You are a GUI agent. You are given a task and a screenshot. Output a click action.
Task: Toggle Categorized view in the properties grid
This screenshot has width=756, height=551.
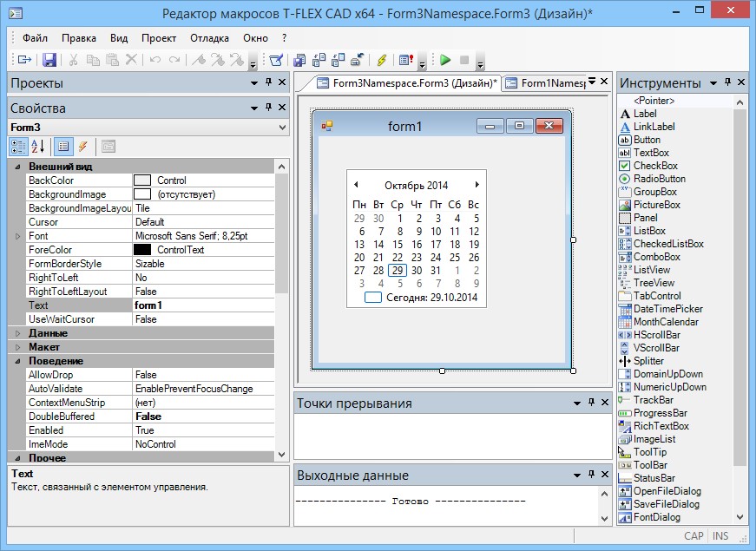tap(18, 147)
